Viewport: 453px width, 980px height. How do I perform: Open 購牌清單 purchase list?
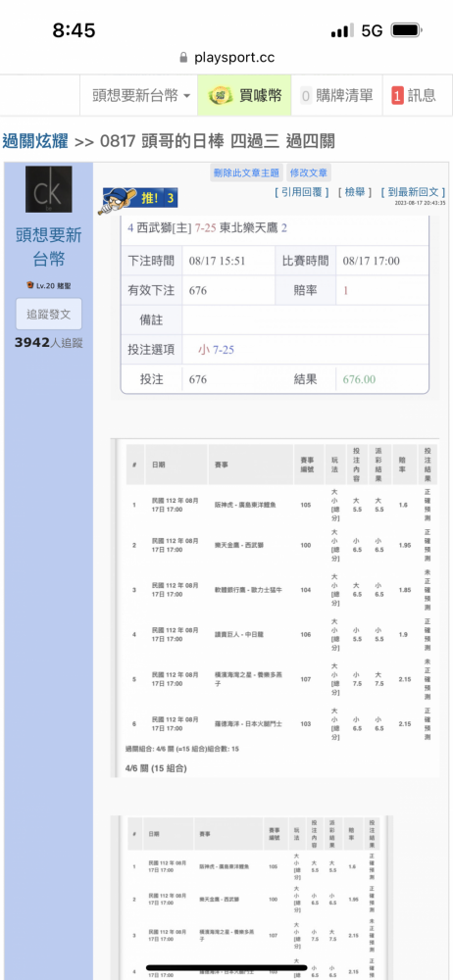pyautogui.click(x=336, y=96)
